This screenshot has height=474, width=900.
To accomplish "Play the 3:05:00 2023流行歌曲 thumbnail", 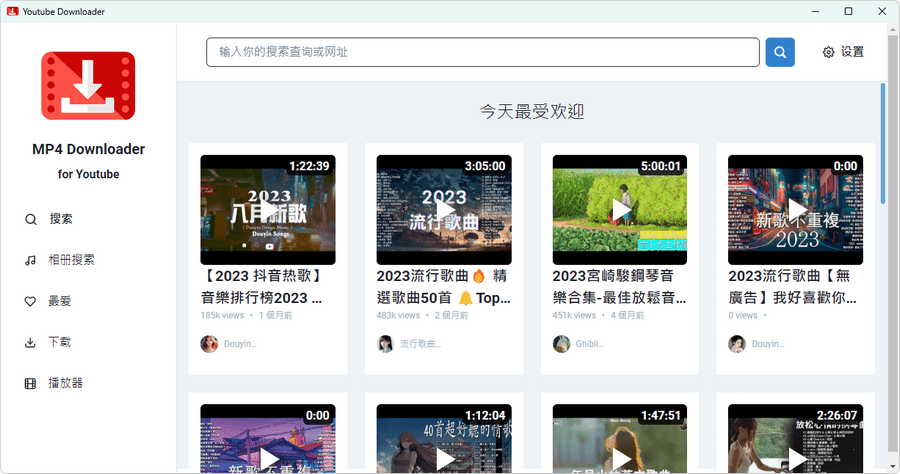I will tap(444, 209).
